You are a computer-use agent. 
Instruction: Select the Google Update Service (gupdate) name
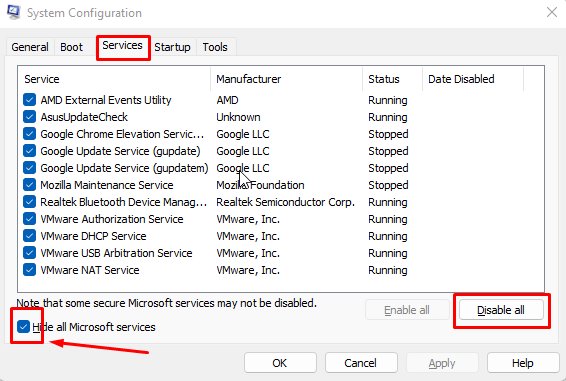[121, 151]
